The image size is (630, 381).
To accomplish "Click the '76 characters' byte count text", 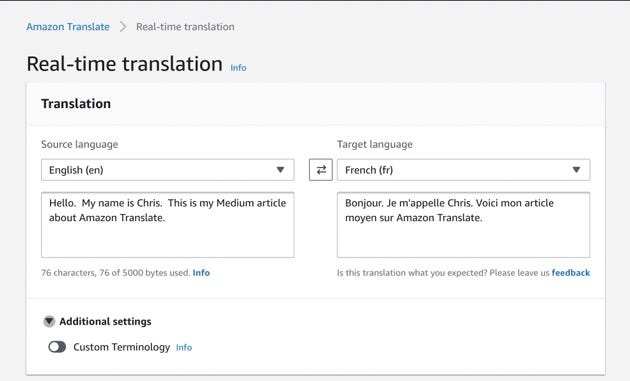I will coord(115,273).
